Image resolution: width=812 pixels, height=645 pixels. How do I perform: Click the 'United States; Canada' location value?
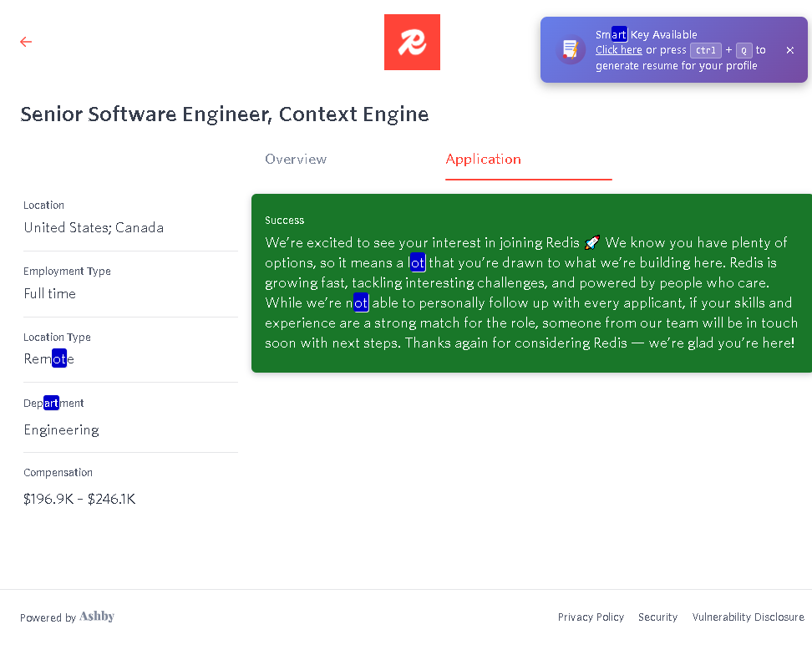[94, 228]
